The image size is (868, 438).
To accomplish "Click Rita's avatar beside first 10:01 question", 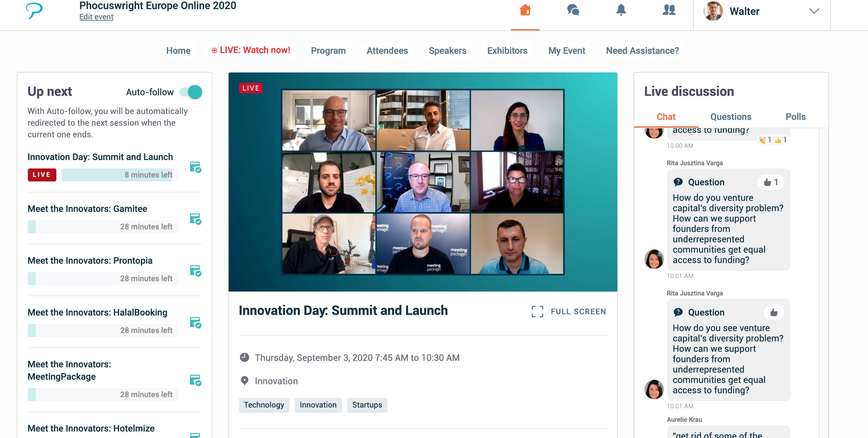I will pos(654,259).
